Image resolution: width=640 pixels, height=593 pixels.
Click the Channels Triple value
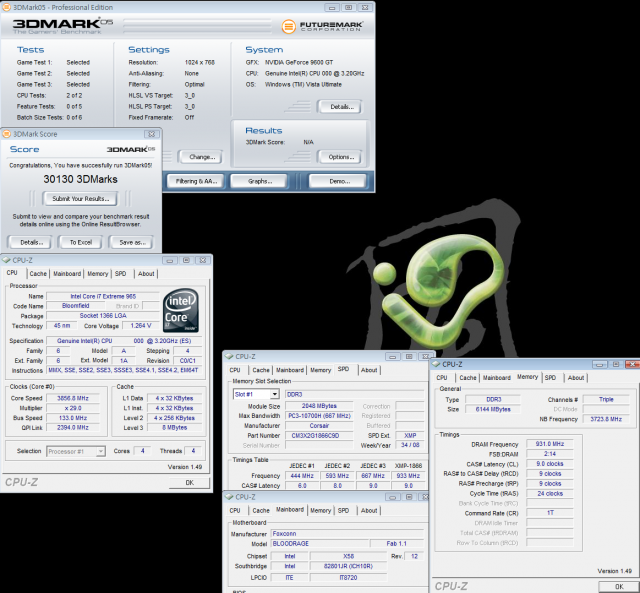tap(606, 400)
